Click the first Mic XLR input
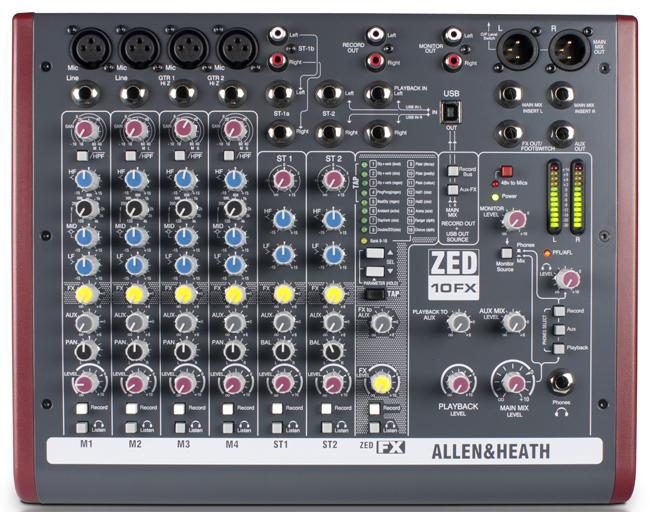This screenshot has width=650, height=512. 86,48
